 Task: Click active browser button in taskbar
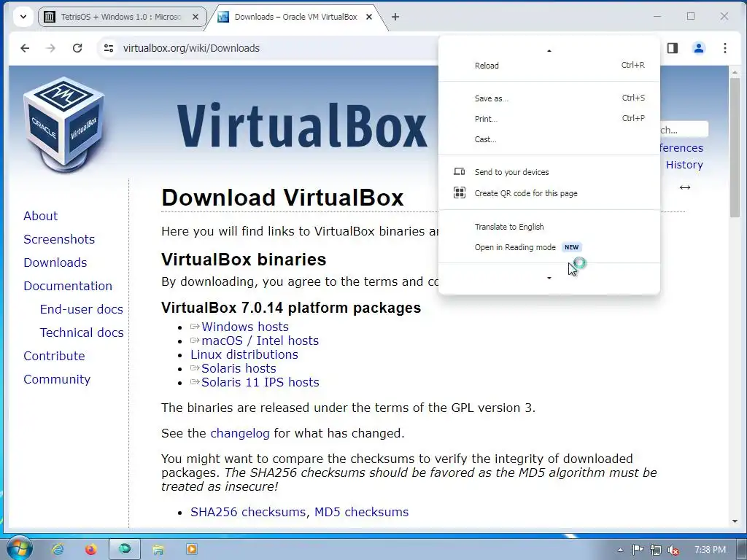(x=125, y=549)
